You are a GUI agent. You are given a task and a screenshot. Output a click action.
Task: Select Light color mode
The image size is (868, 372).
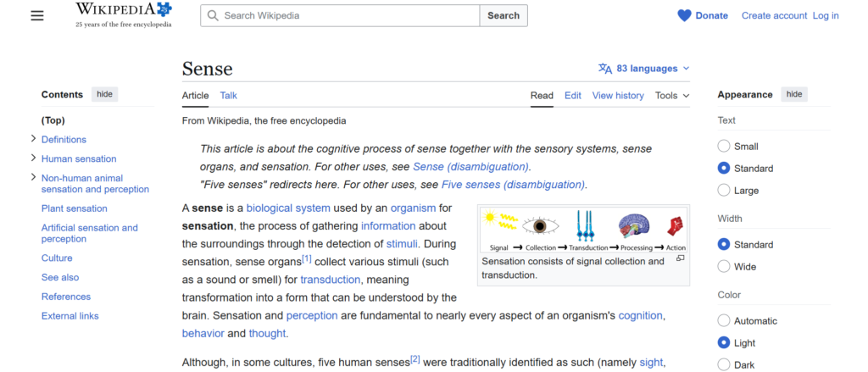(724, 342)
